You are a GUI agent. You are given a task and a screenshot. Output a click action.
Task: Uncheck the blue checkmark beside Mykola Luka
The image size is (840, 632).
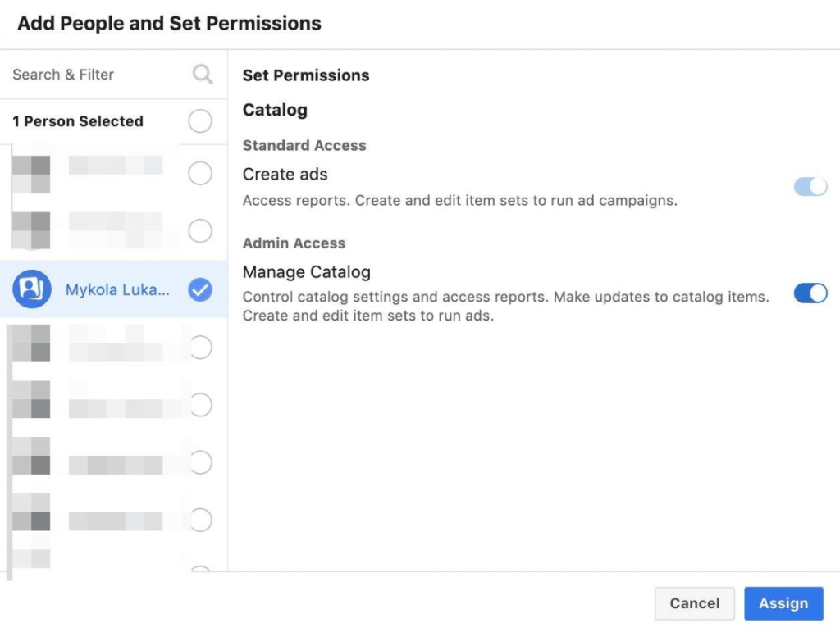coord(200,289)
